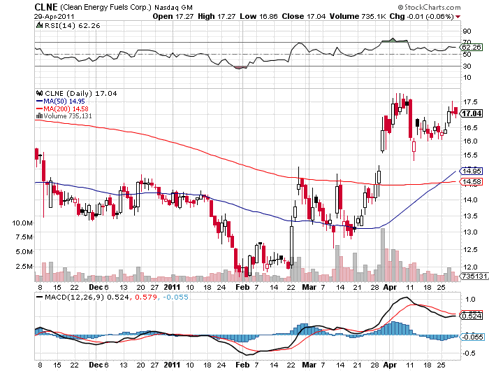
Task: Click the blue -0.055 MACD histogram label text
Action: click(175, 297)
